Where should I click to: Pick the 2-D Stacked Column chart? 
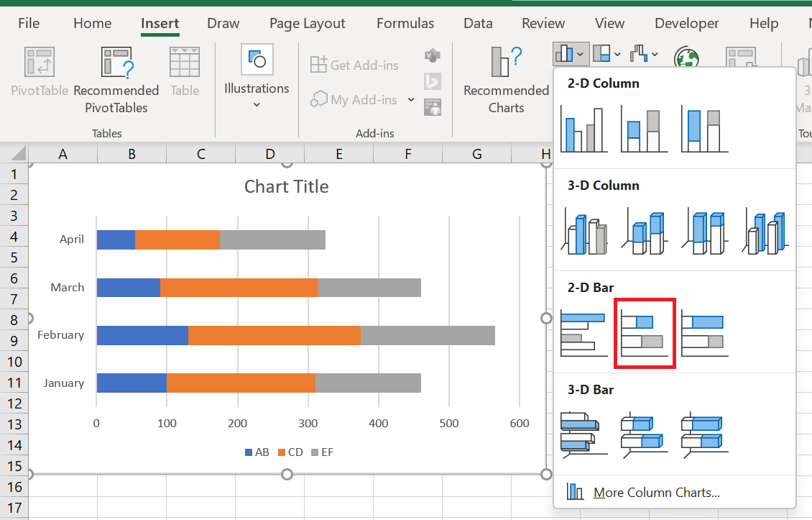[x=645, y=129]
